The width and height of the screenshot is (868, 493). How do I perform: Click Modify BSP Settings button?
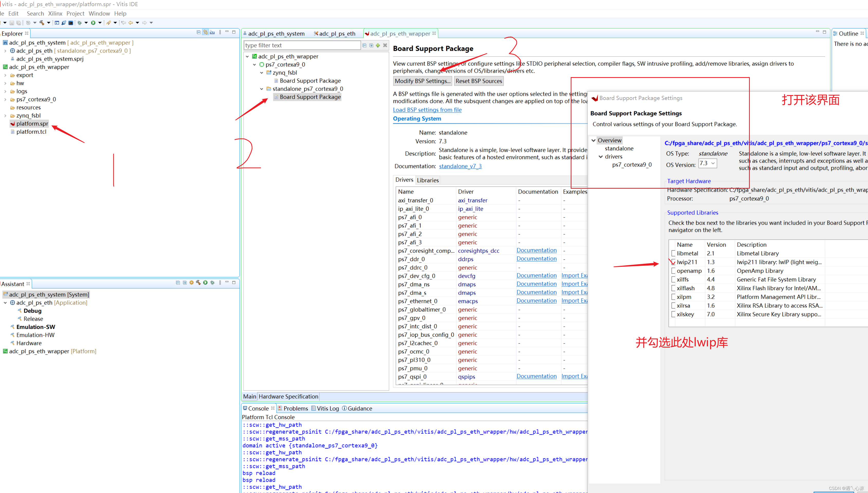[423, 81]
